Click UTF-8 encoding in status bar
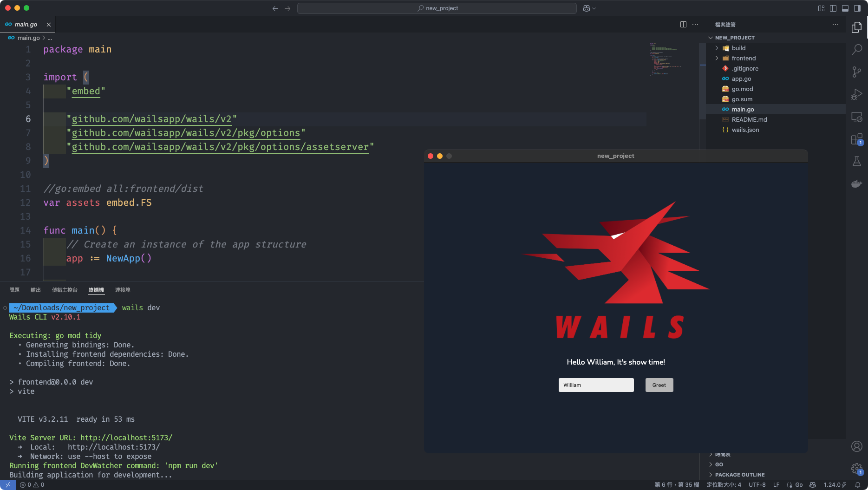Image resolution: width=868 pixels, height=490 pixels. pyautogui.click(x=757, y=485)
